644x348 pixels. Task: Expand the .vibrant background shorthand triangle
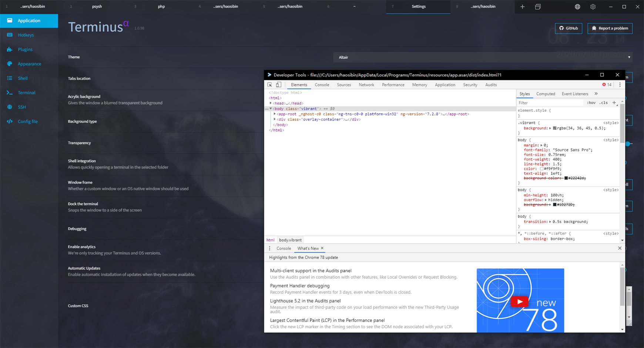(x=550, y=128)
